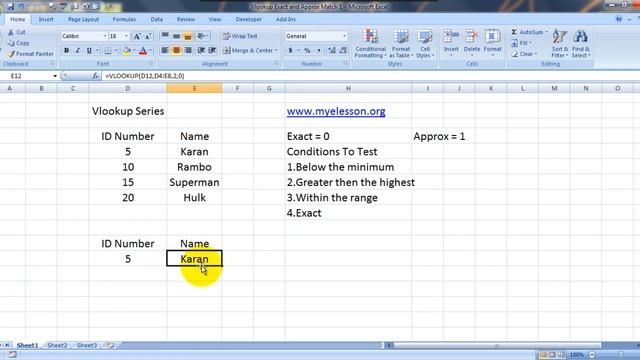
Task: Switch to the Page Layout tab
Action: pyautogui.click(x=83, y=19)
